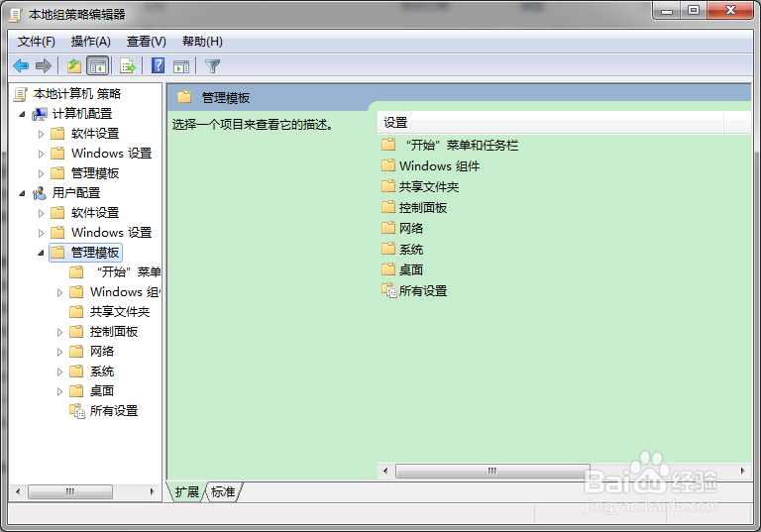
Task: Expand the 网络 node in left tree
Action: [x=59, y=353]
